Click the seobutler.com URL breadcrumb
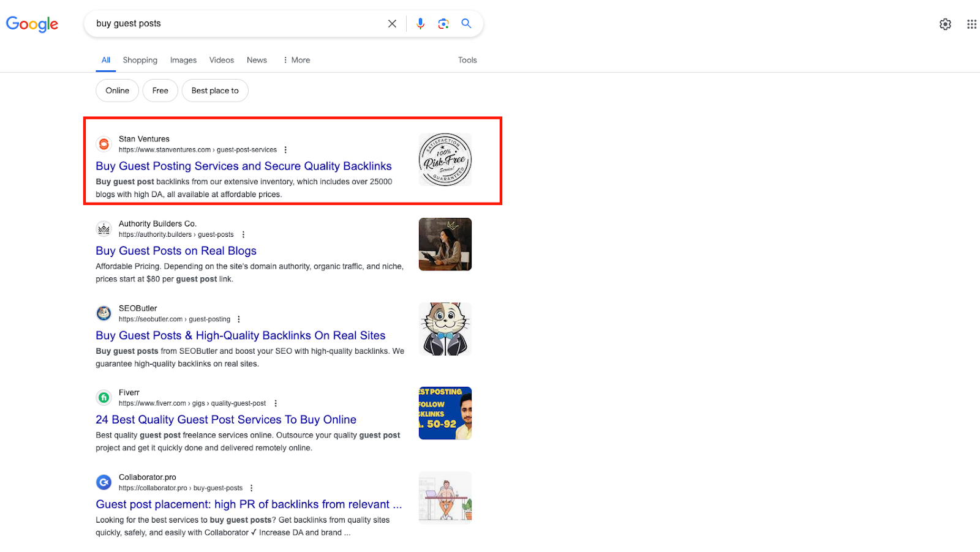980x552 pixels. (x=175, y=319)
